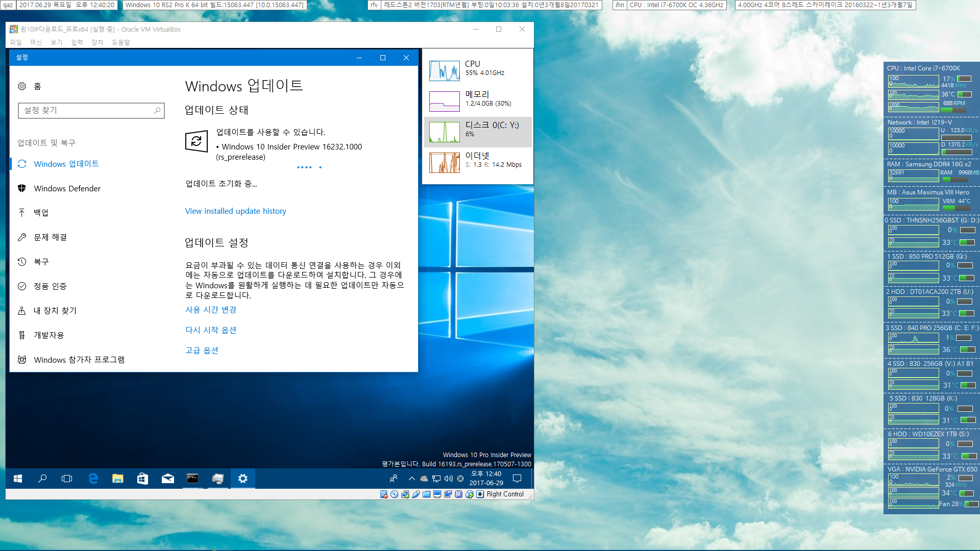Open the Action Center notification icon
Screen dimensions: 980x551
517,479
